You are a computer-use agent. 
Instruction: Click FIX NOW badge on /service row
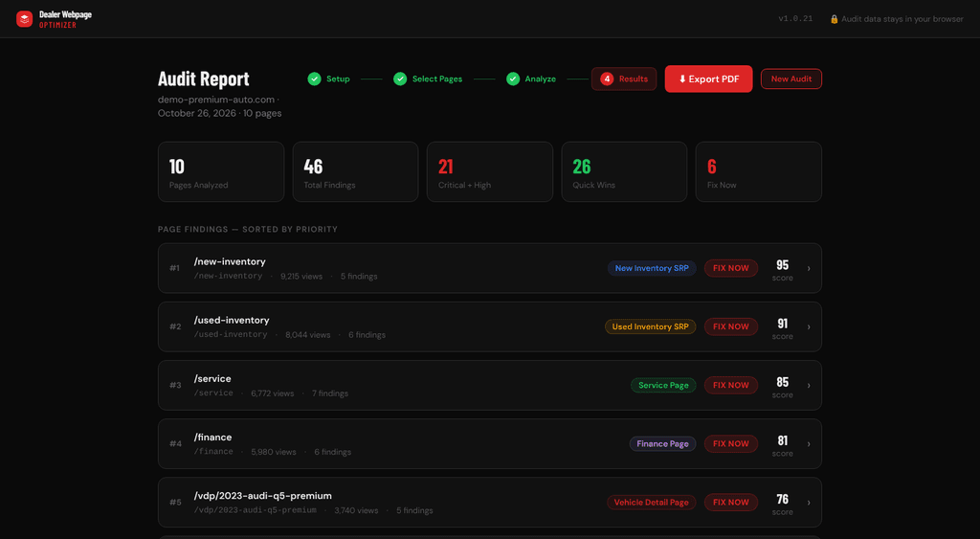coord(730,385)
